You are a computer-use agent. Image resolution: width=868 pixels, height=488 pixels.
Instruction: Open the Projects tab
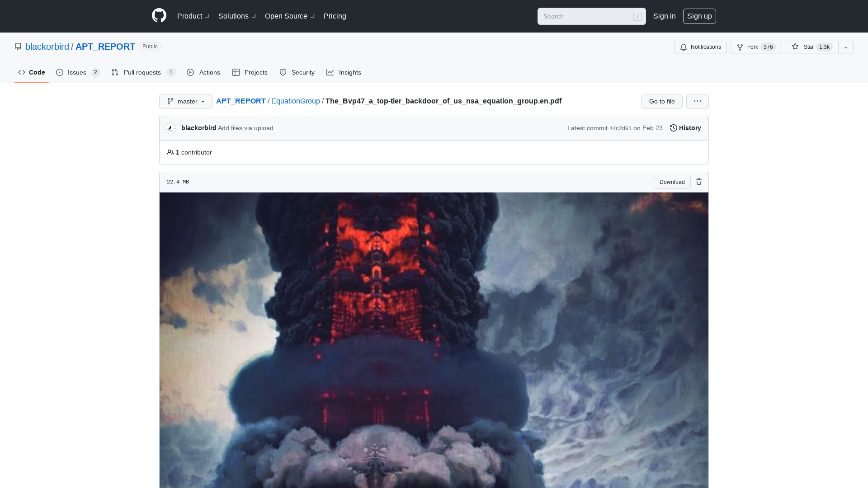pyautogui.click(x=250, y=72)
